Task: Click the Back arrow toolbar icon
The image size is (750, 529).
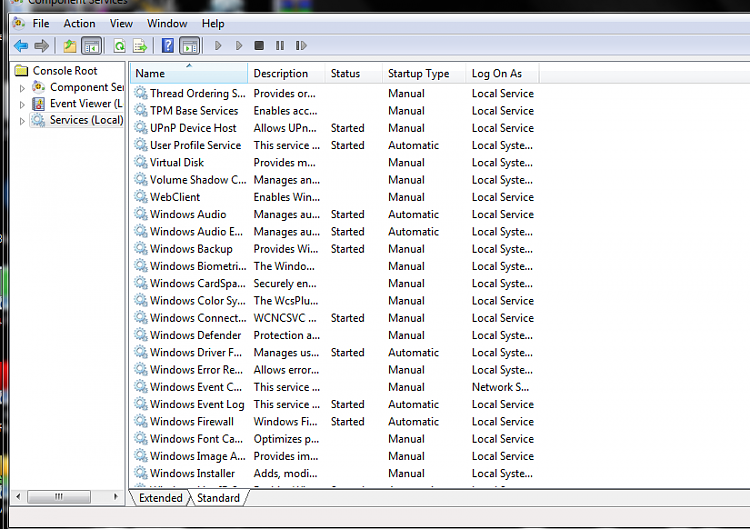Action: [x=21, y=46]
